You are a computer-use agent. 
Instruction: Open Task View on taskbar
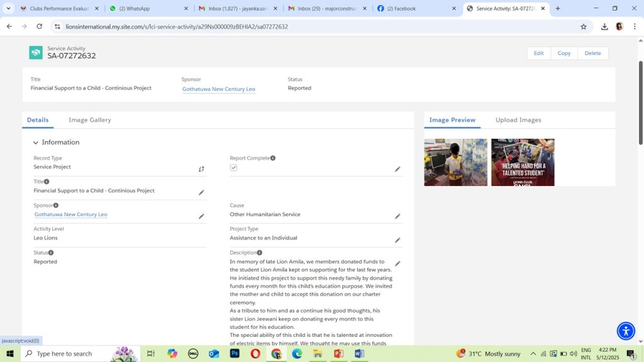(x=151, y=353)
